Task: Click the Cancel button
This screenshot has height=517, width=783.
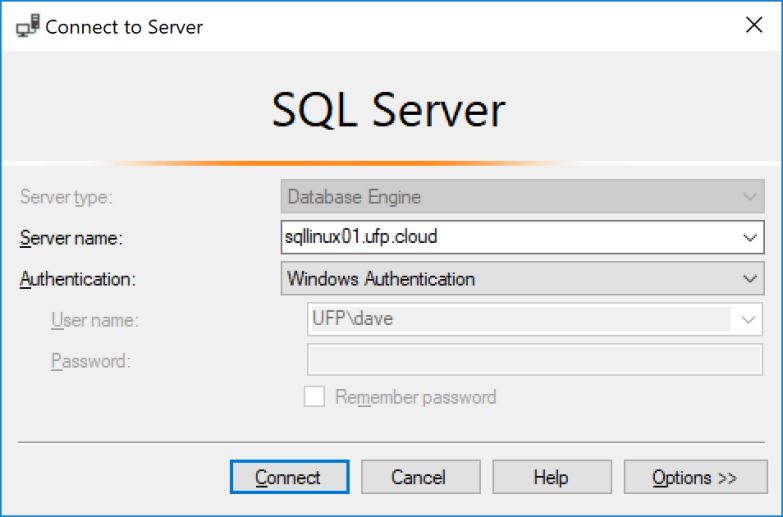Action: coord(420,478)
